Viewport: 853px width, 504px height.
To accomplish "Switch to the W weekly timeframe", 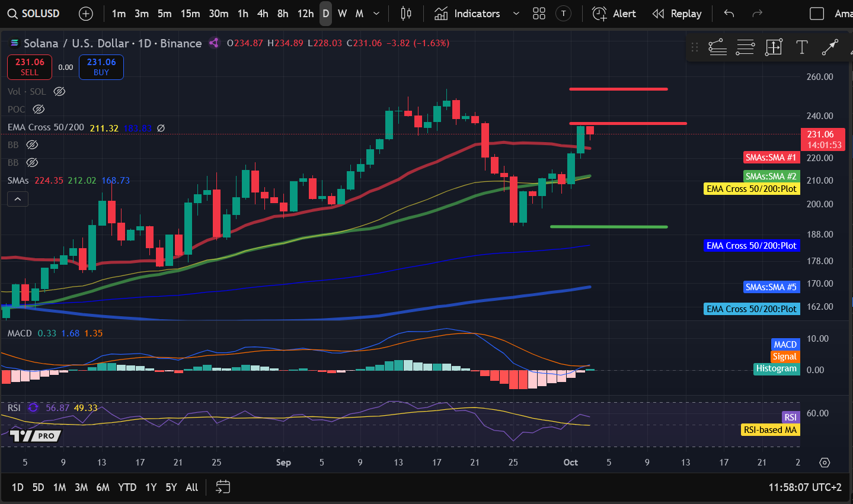I will [x=343, y=14].
